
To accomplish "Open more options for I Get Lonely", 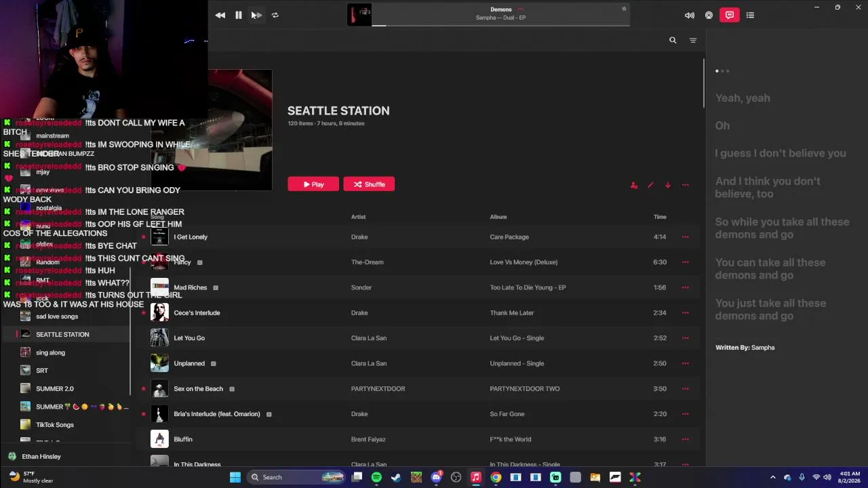I will [x=686, y=237].
